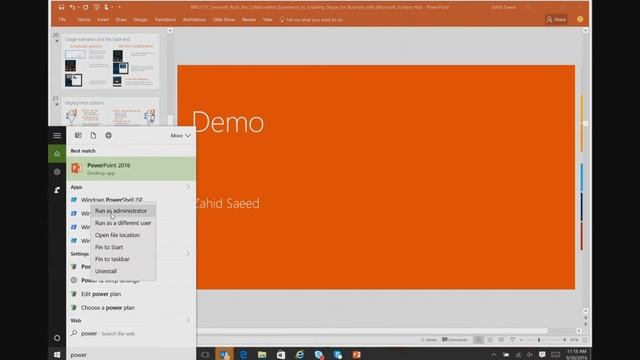Adjust the zoom slider in status bar
This screenshot has height=360, width=640.
click(x=539, y=340)
